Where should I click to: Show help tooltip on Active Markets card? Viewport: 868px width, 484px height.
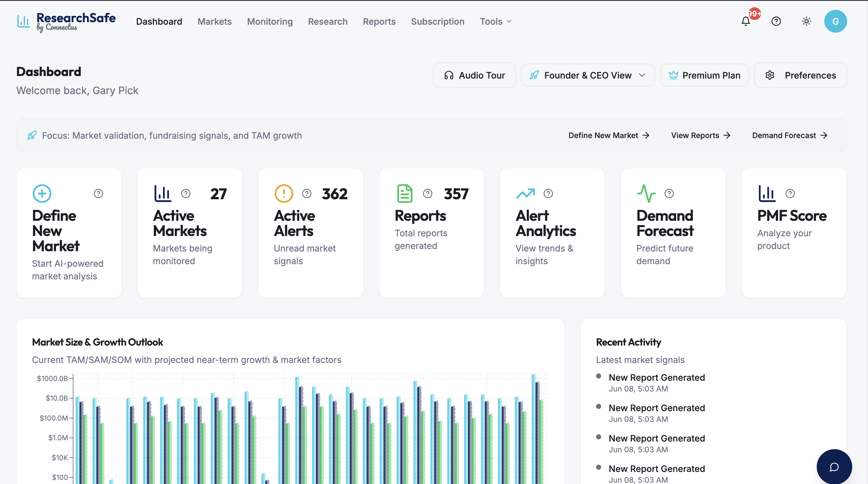point(186,193)
